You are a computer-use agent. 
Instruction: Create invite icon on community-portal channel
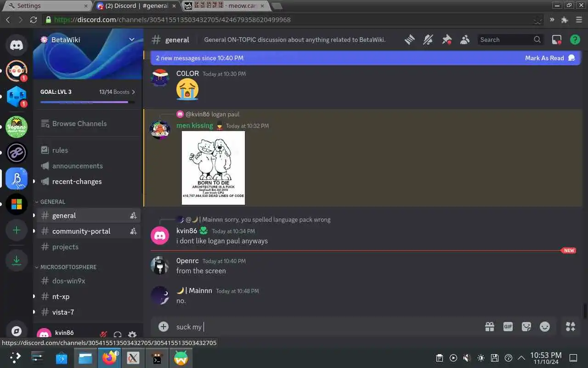click(133, 231)
